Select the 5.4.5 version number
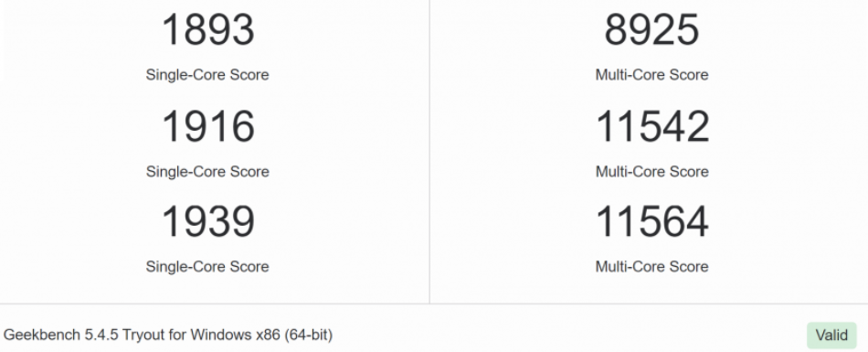 [x=101, y=336]
